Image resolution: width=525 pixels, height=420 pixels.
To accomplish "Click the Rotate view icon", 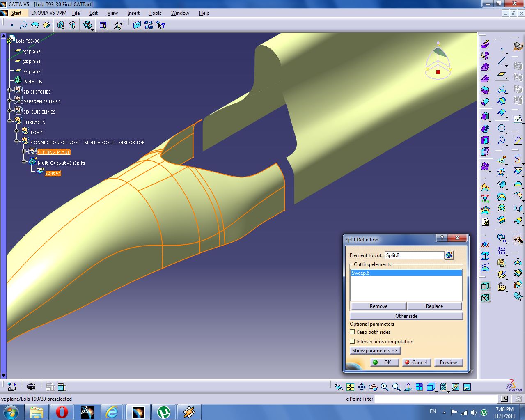I will coord(373,387).
